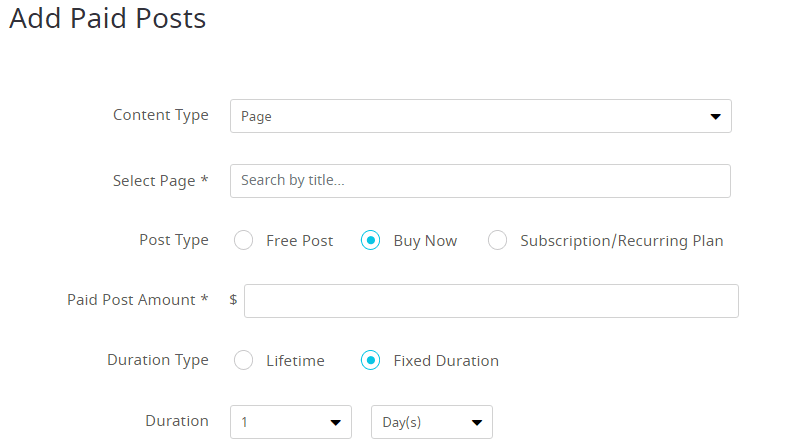Click the arrow on duration number dropdown
The image size is (811, 447).
[x=336, y=423]
